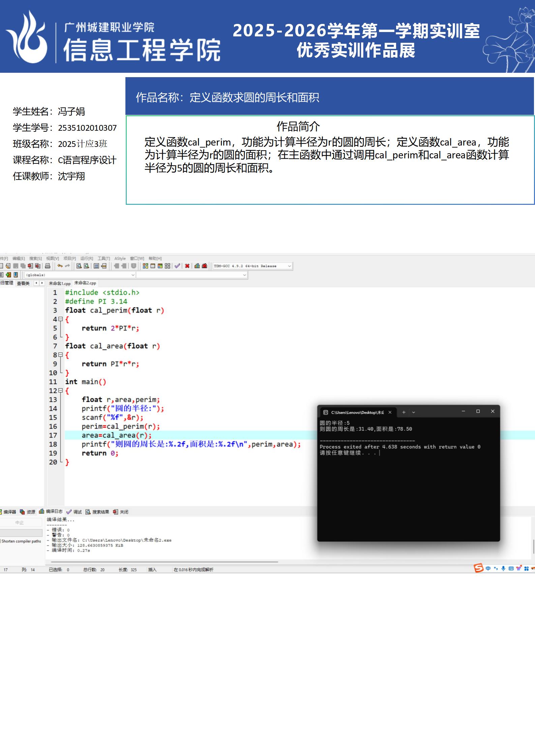The width and height of the screenshot is (535, 756).
Task: Collapse the fold marker at line 4
Action: [60, 319]
